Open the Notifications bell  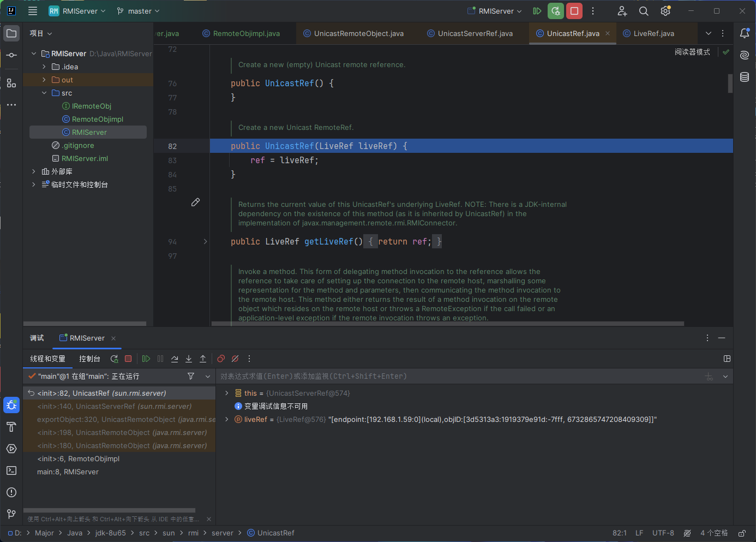coord(745,33)
